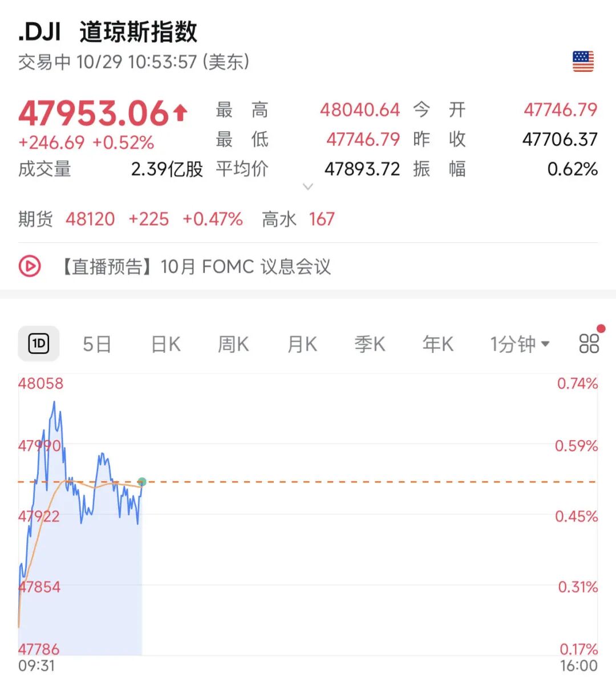Tap the 期货 futures price 48120

pos(90,219)
